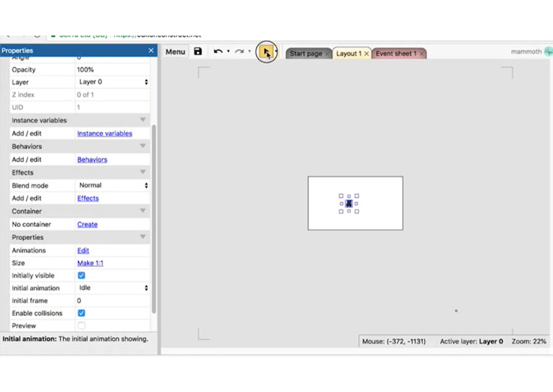Open the undo history dropdown arrow
This screenshot has width=553, height=392.
click(x=228, y=51)
